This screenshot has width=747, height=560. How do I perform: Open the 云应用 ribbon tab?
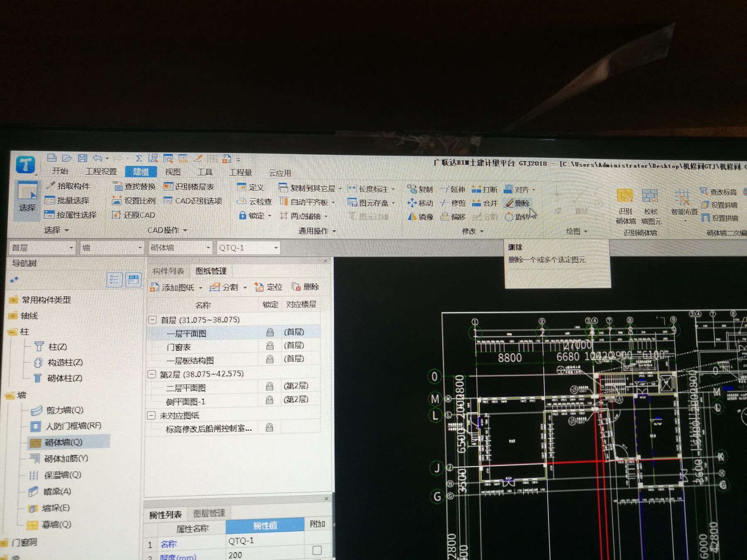tap(280, 173)
